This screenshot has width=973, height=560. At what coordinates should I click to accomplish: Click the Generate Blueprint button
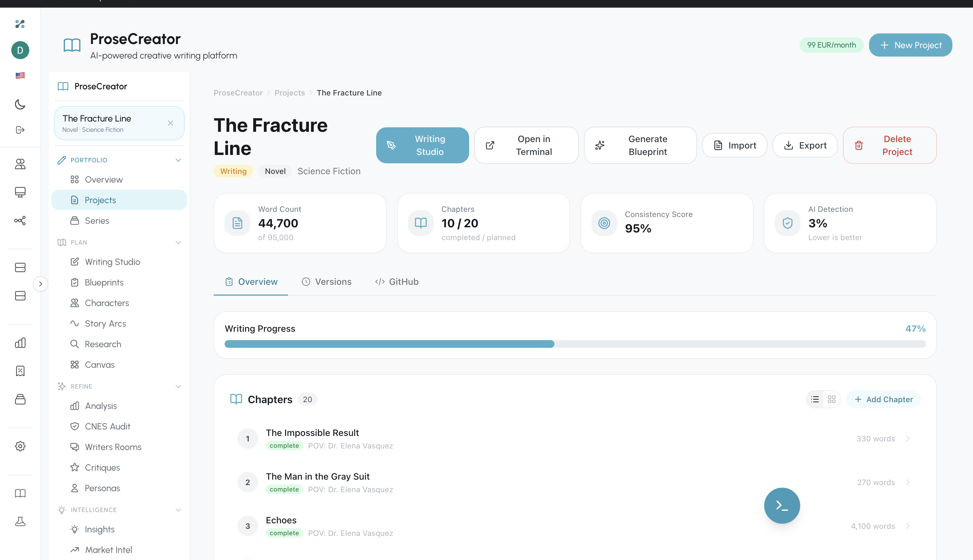click(640, 145)
